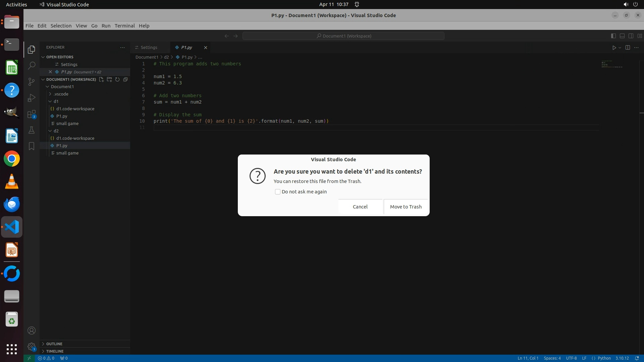Click the Run Python File play icon
Image resolution: width=644 pixels, height=362 pixels.
pyautogui.click(x=614, y=48)
